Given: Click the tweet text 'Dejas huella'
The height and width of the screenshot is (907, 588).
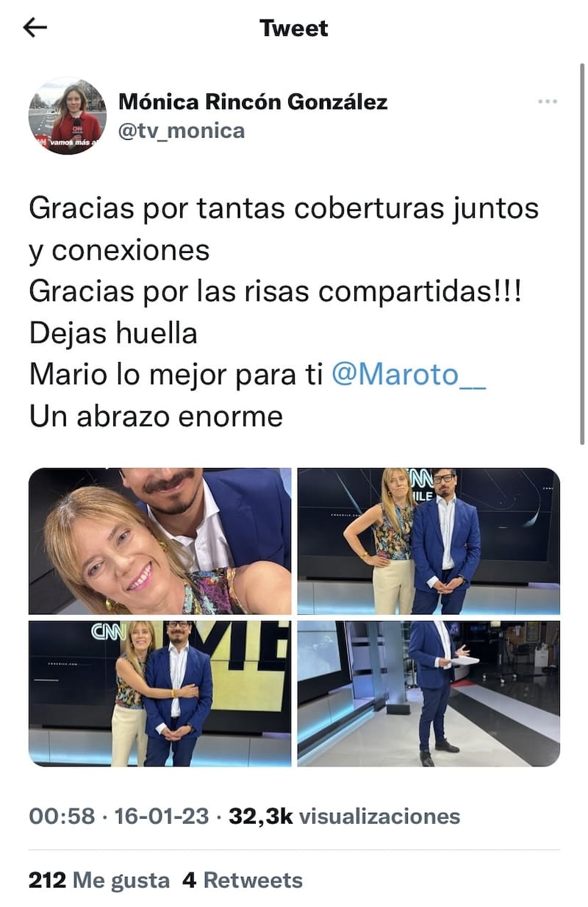Looking at the screenshot, I should coord(113,334).
